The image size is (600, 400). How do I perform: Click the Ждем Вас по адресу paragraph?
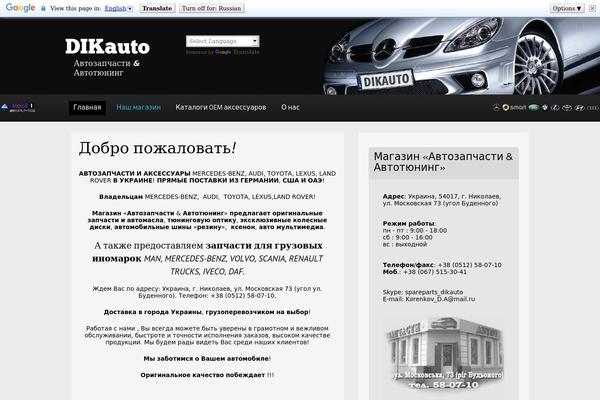[x=207, y=292]
